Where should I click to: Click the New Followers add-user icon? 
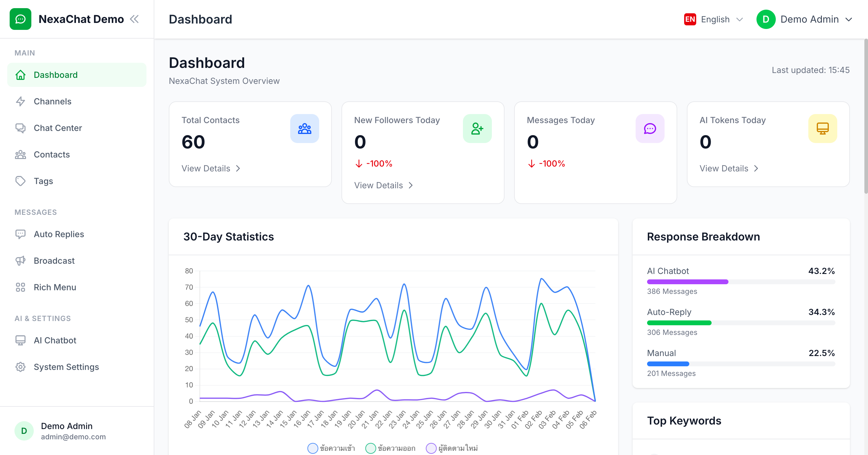tap(477, 129)
